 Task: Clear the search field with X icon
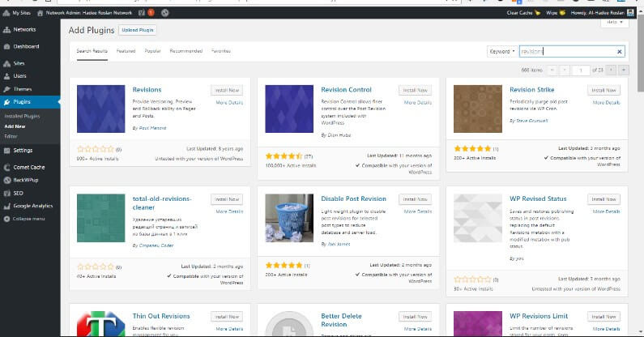coord(620,51)
